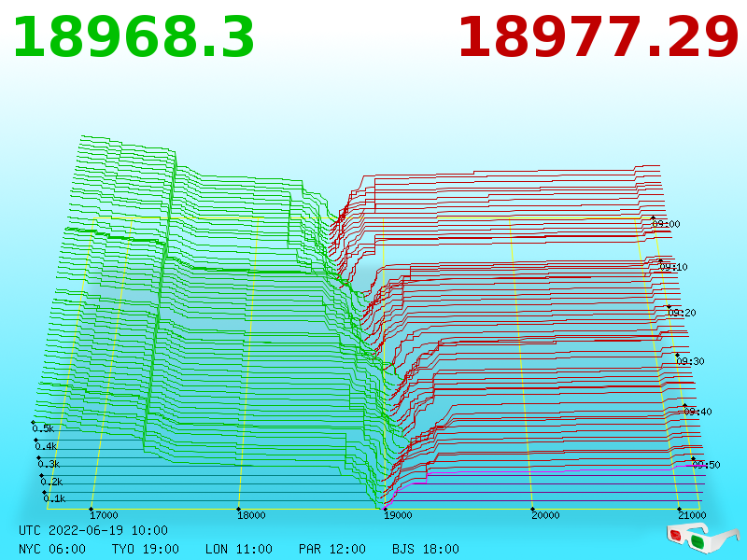Click the 21000 price axis label
The image size is (747, 560).
[x=692, y=515]
